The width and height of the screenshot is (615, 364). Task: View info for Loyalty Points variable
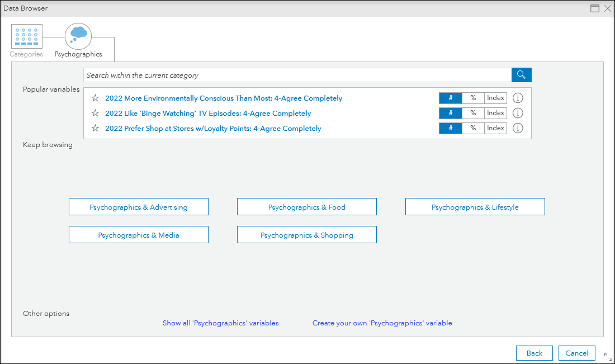(x=517, y=127)
